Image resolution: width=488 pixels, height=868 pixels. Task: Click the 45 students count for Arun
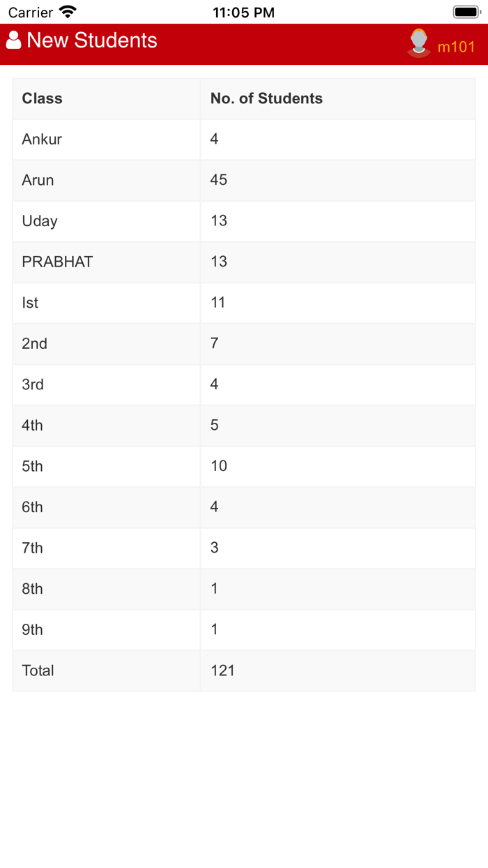point(219,180)
